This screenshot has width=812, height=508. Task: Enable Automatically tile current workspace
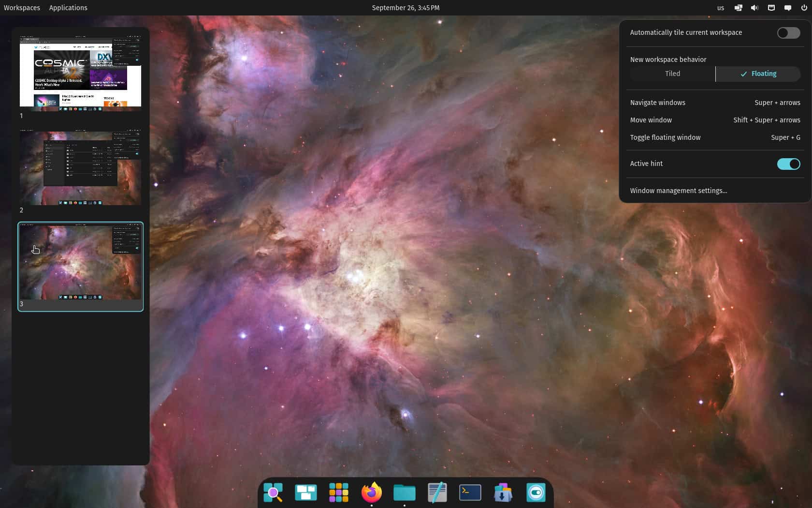coord(788,33)
